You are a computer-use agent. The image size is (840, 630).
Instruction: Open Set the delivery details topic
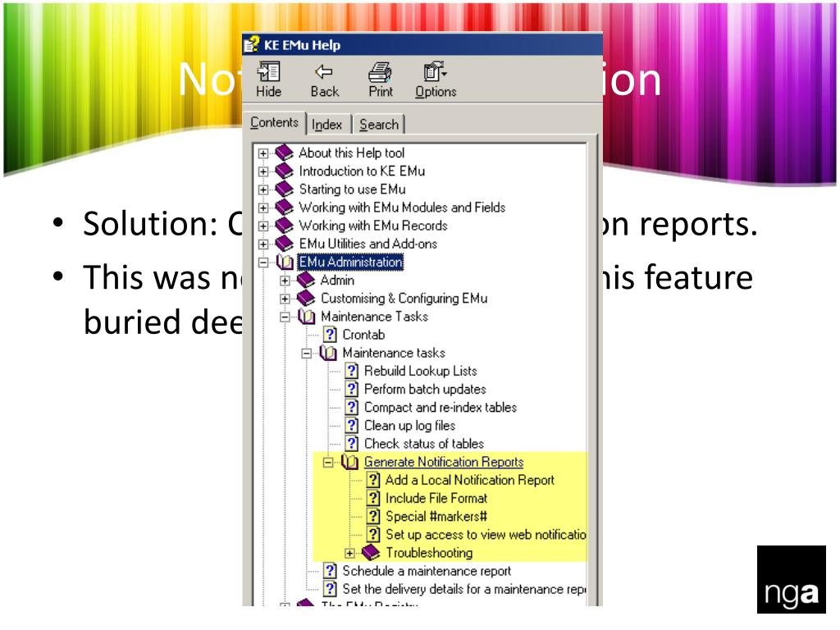point(464,589)
